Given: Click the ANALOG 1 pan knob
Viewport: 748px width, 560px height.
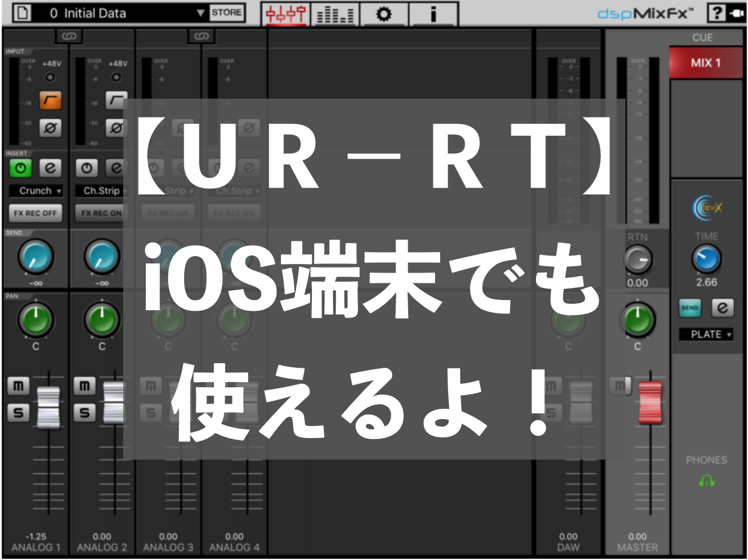Looking at the screenshot, I should pyautogui.click(x=36, y=320).
